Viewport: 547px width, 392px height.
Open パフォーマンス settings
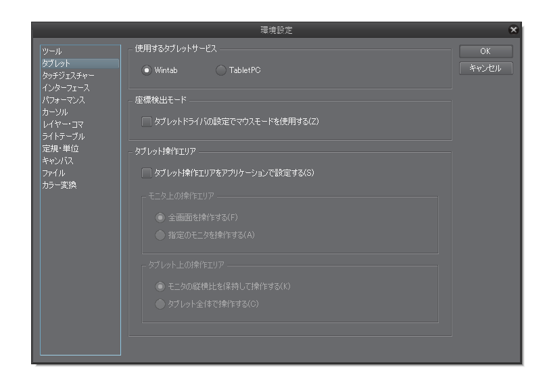pos(64,100)
